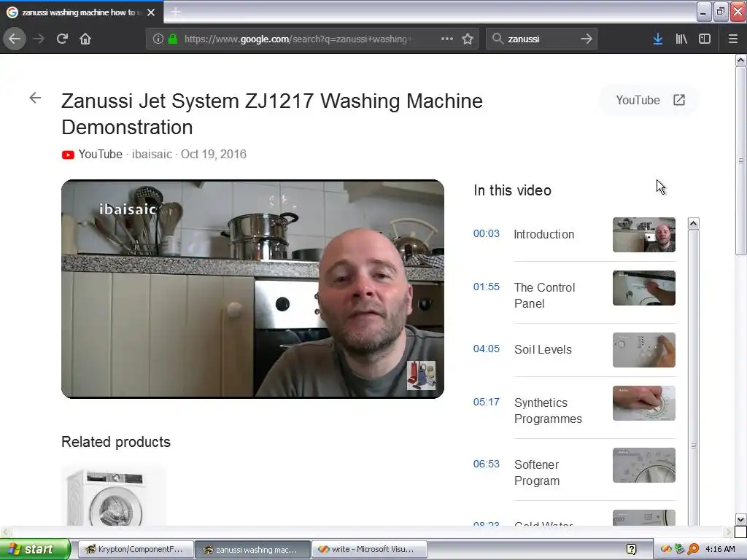Image resolution: width=747 pixels, height=560 pixels.
Task: Jump to 06:53 Softener Program chapter
Action: (487, 464)
